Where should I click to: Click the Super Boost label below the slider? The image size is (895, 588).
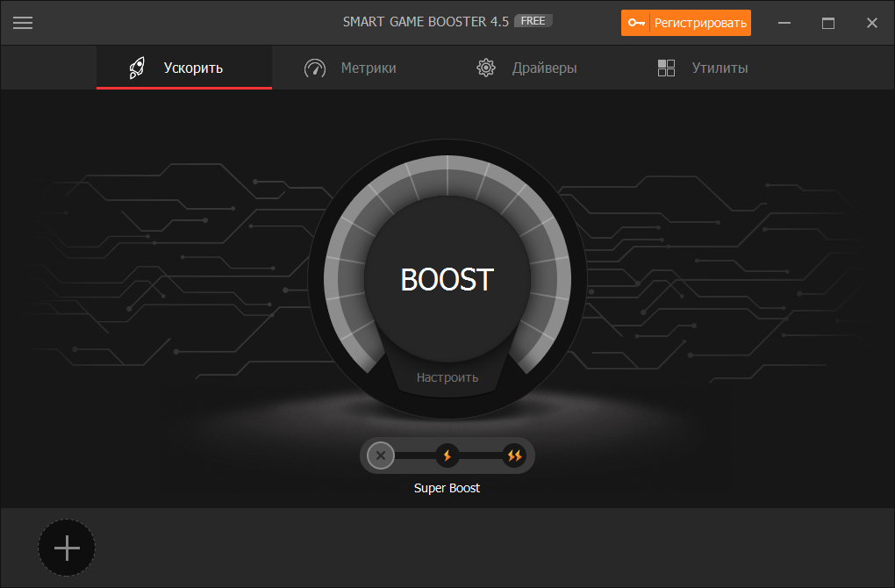pyautogui.click(x=447, y=488)
